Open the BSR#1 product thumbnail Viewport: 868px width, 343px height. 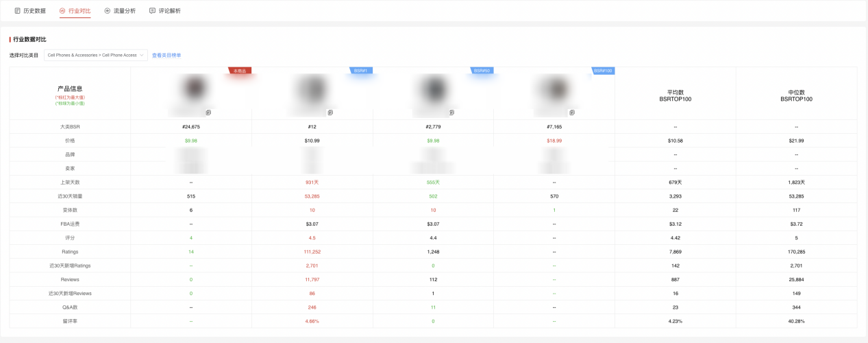point(312,88)
